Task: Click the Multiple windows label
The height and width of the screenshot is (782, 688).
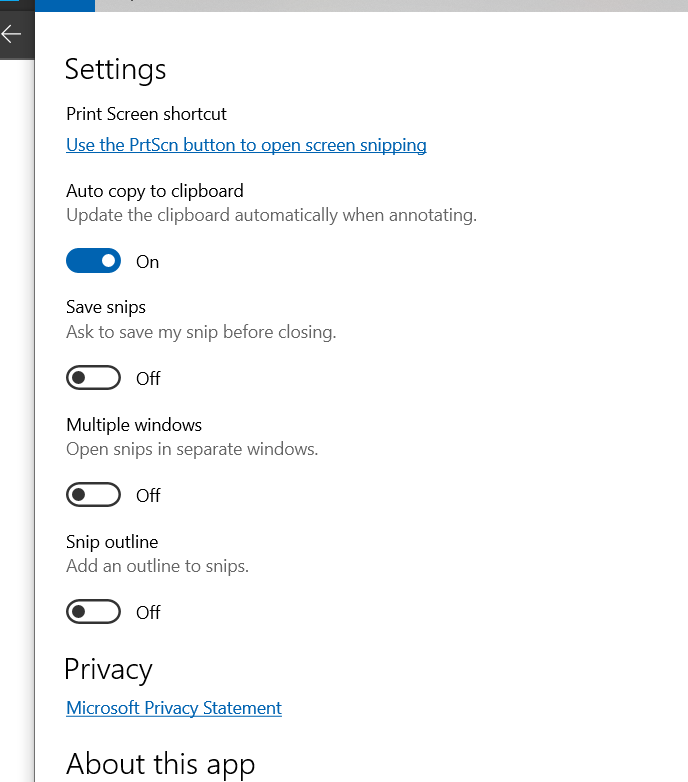Action: pyautogui.click(x=134, y=425)
